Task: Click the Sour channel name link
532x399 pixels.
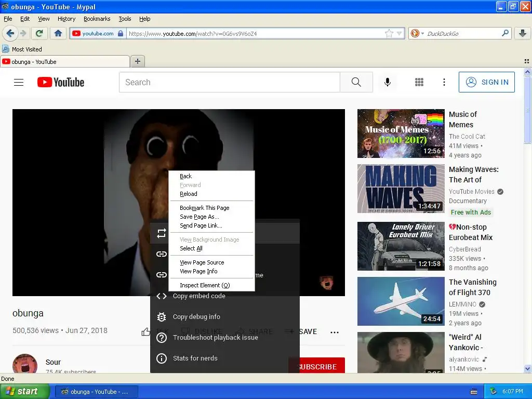Action: pyautogui.click(x=53, y=362)
